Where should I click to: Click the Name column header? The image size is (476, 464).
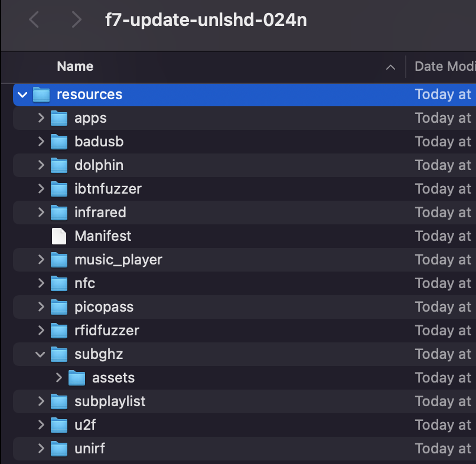pos(75,66)
